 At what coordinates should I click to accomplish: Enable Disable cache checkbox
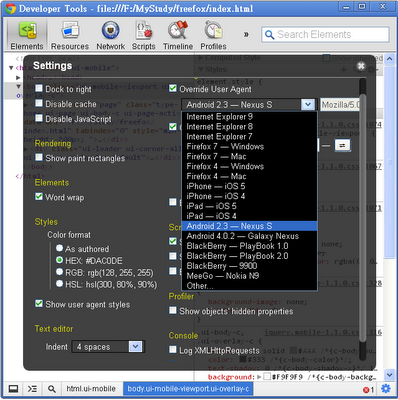[39, 103]
